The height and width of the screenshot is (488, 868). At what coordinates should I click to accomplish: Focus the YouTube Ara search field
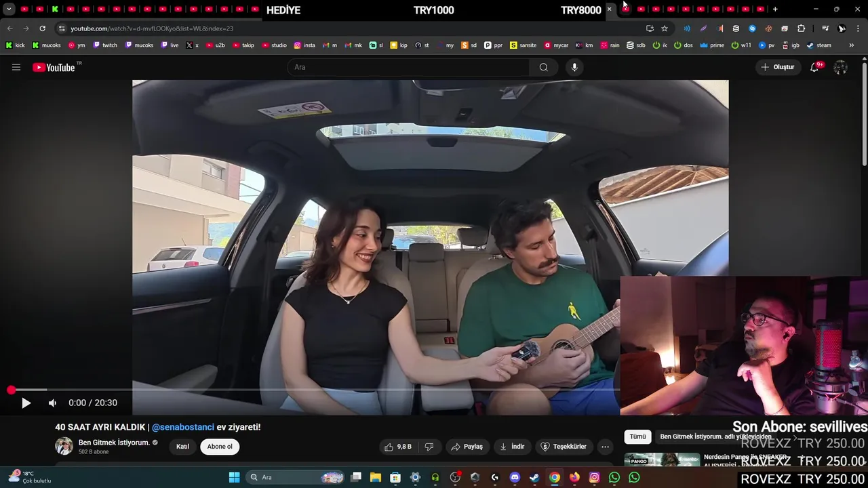click(408, 67)
